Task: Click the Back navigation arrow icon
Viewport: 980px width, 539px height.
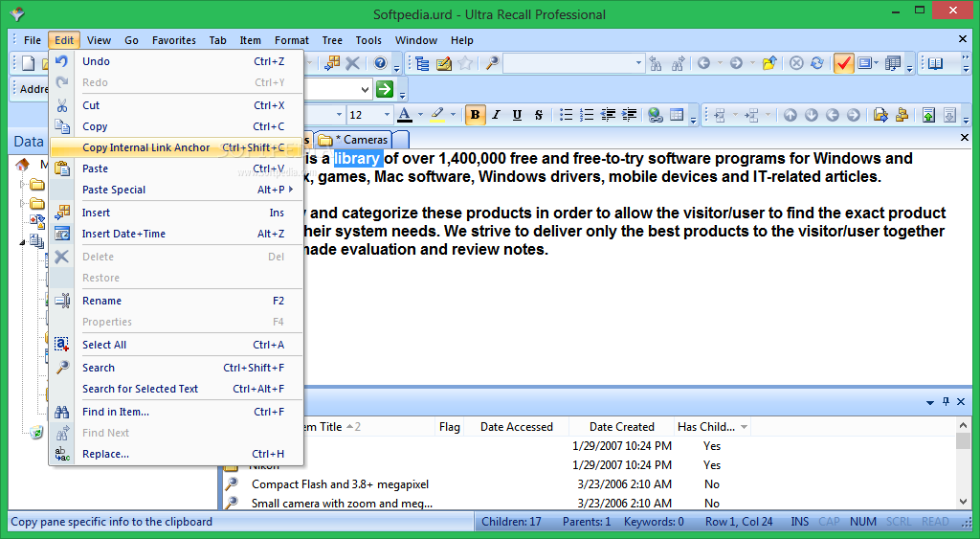Action: (703, 63)
